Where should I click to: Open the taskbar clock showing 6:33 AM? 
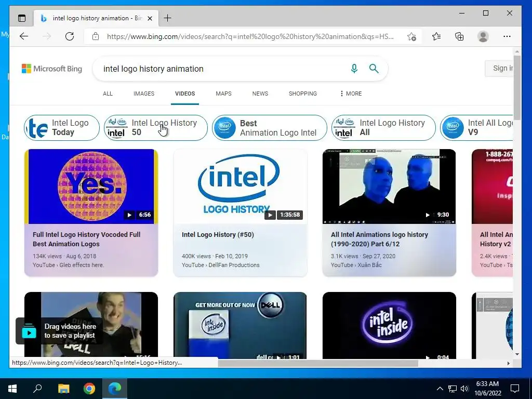(x=487, y=389)
